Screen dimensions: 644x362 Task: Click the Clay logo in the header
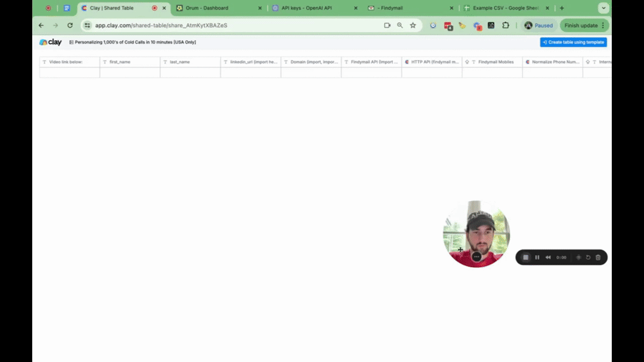click(x=50, y=42)
